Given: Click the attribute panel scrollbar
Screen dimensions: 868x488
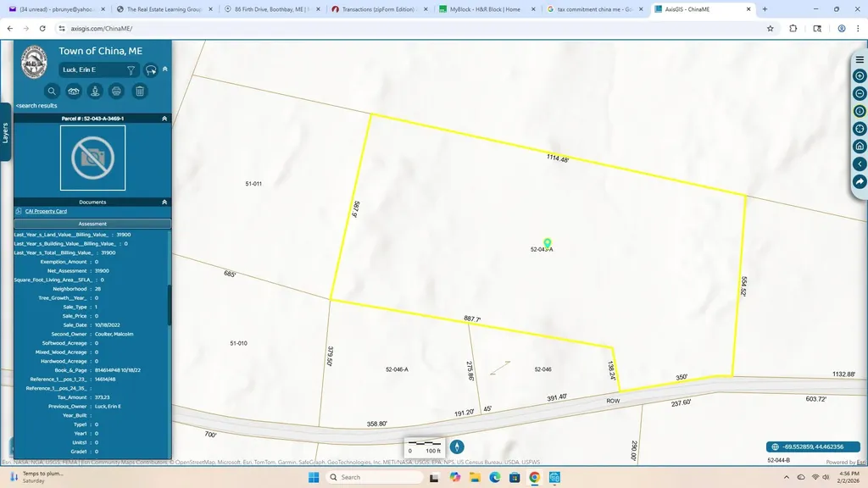Looking at the screenshot, I should 170,304.
